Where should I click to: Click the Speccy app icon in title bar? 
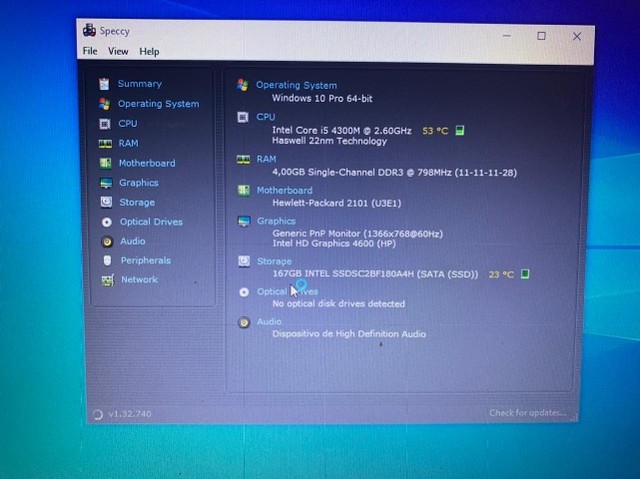(x=89, y=31)
